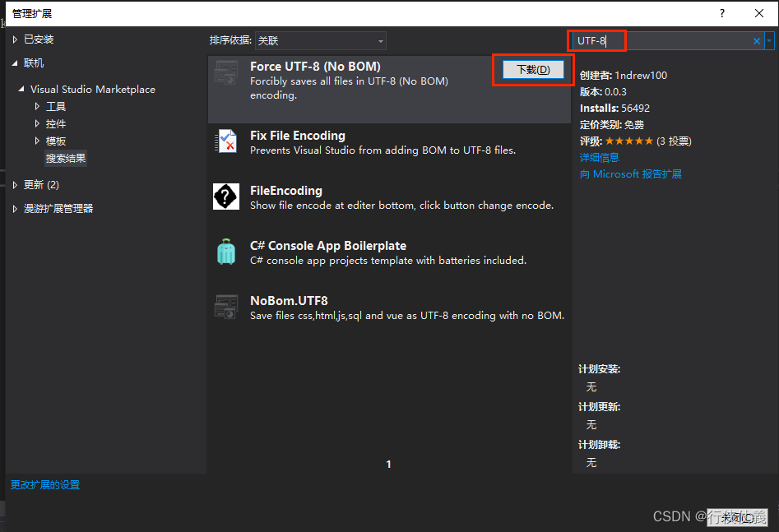The image size is (779, 532).
Task: Click the Fix File Encoding extension icon
Action: coord(226,141)
